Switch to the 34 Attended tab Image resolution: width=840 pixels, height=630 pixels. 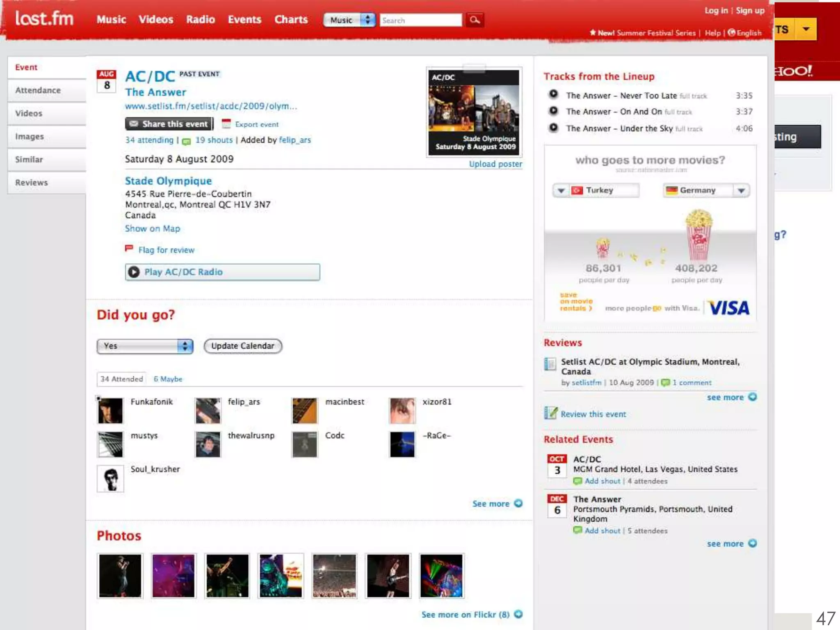[x=122, y=379]
